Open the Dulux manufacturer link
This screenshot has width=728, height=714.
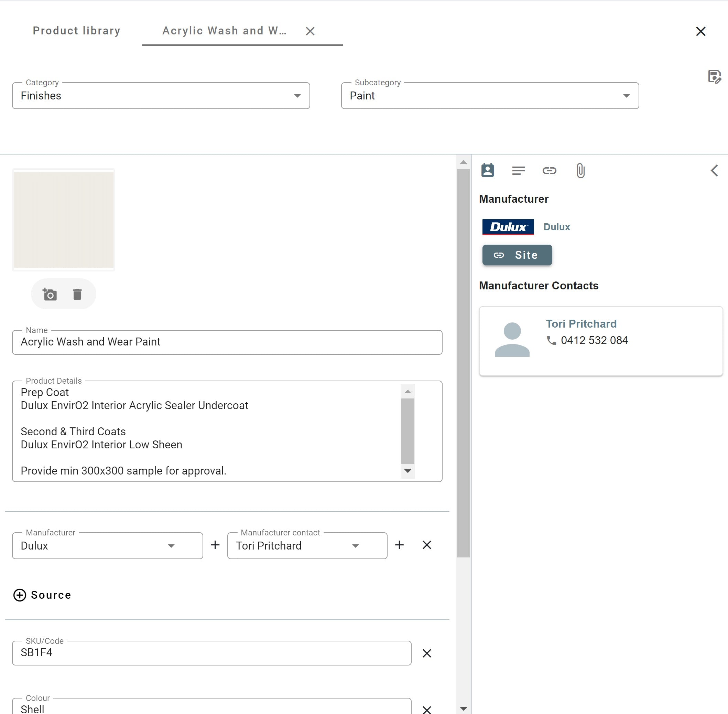[x=556, y=227]
